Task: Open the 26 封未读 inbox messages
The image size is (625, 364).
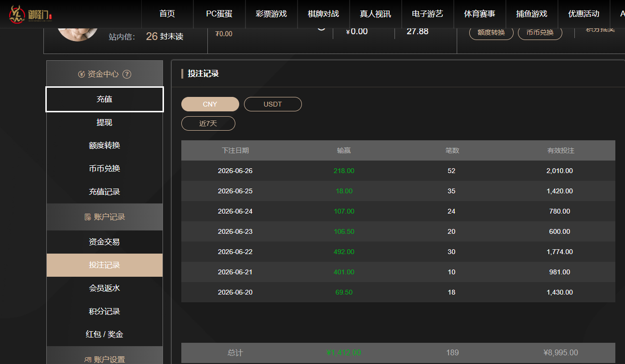Action: [164, 36]
